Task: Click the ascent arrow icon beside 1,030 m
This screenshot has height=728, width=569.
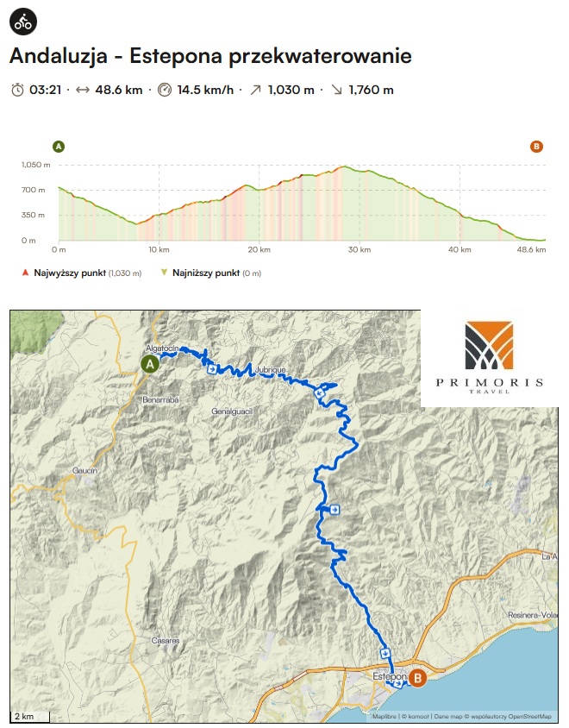Action: tap(256, 90)
